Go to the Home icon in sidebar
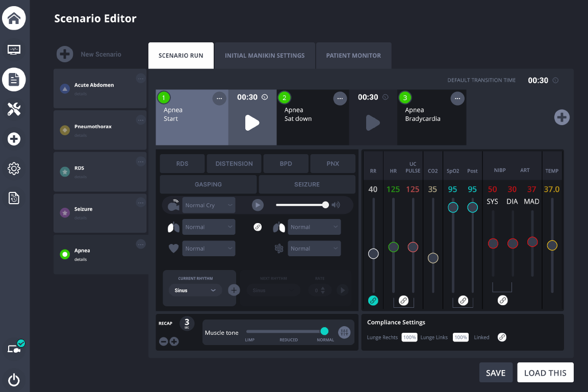This screenshot has width=588, height=392. (14, 19)
